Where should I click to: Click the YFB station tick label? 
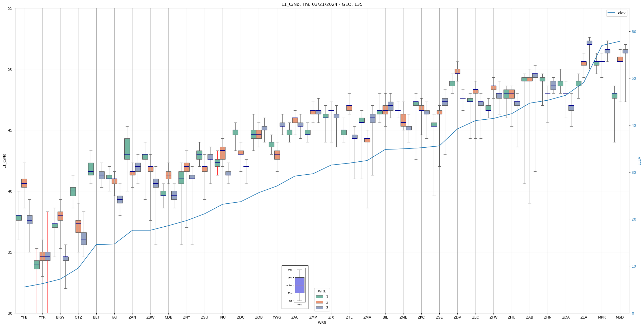tap(24, 317)
